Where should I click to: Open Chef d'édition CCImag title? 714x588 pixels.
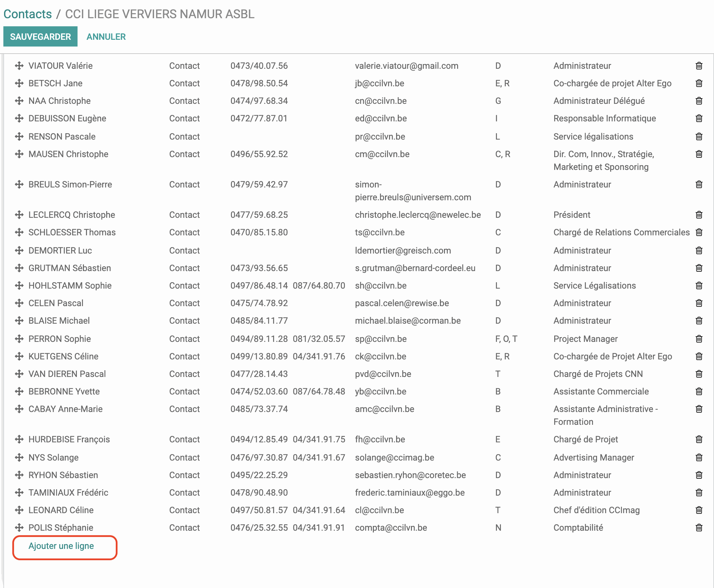[596, 510]
